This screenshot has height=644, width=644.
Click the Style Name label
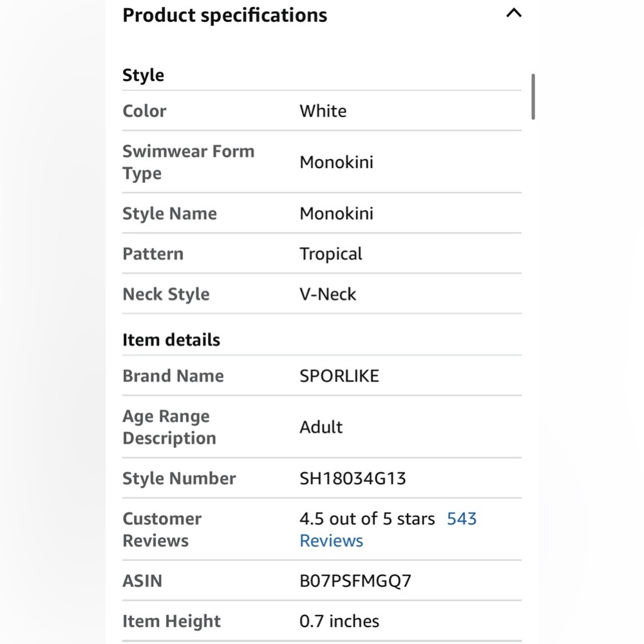pos(169,214)
